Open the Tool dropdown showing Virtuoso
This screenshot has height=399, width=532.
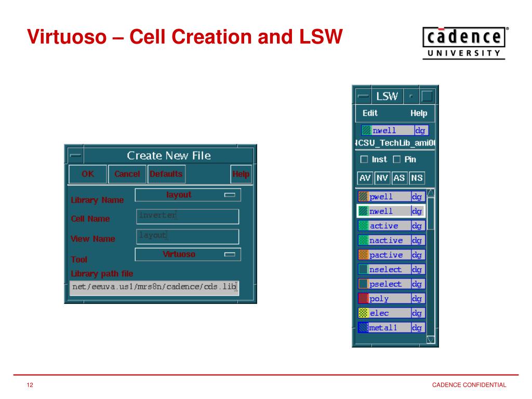[x=188, y=255]
